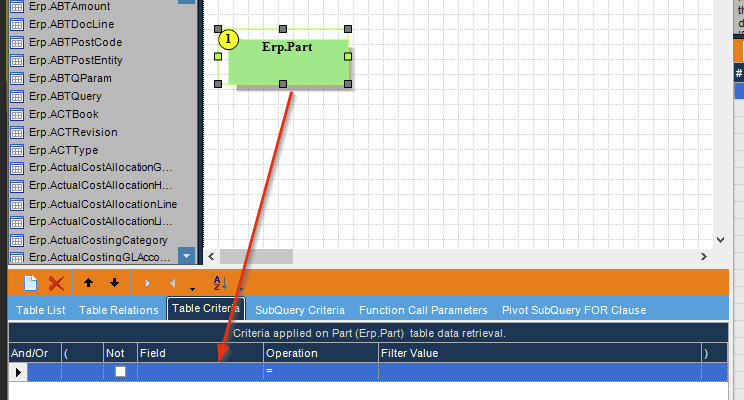Click table icon beside Erp.ABTPostCode
The height and width of the screenshot is (400, 744).
coord(17,43)
